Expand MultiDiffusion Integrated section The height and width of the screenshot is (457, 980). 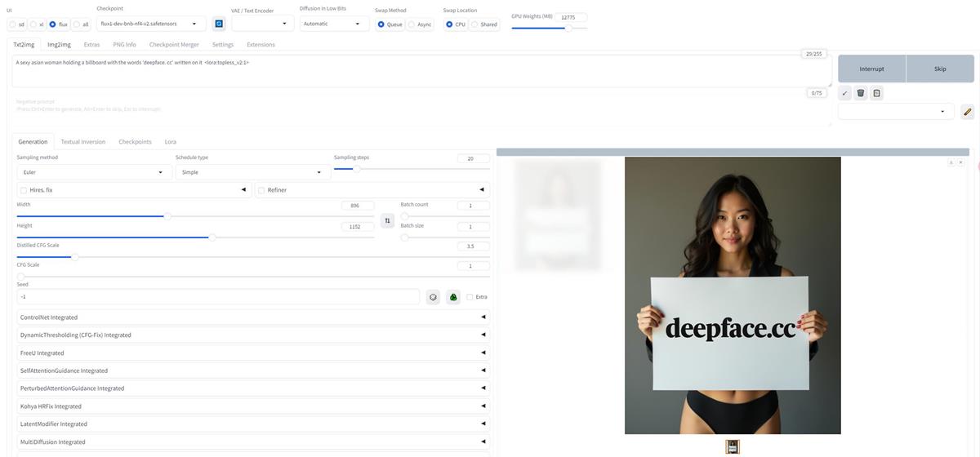point(253,442)
